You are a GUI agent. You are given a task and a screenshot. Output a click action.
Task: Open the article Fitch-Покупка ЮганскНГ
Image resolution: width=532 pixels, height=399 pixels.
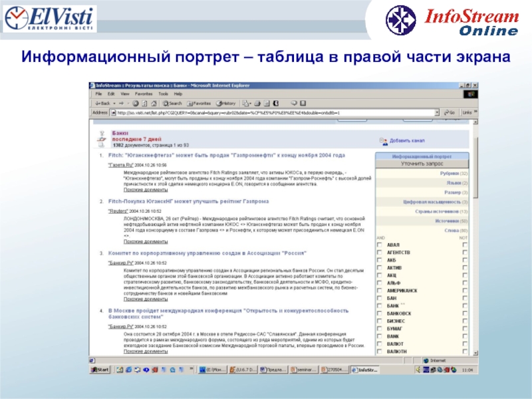pos(188,201)
